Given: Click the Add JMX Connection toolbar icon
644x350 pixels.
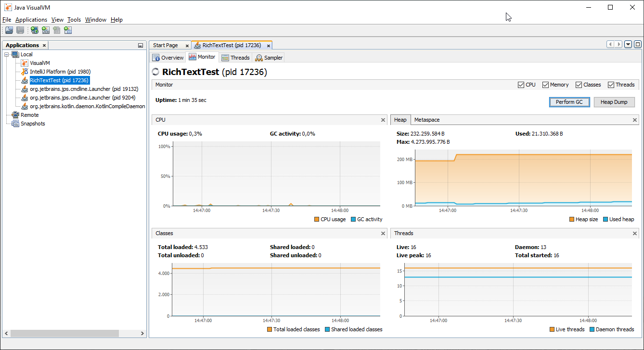Looking at the screenshot, I should (x=46, y=30).
